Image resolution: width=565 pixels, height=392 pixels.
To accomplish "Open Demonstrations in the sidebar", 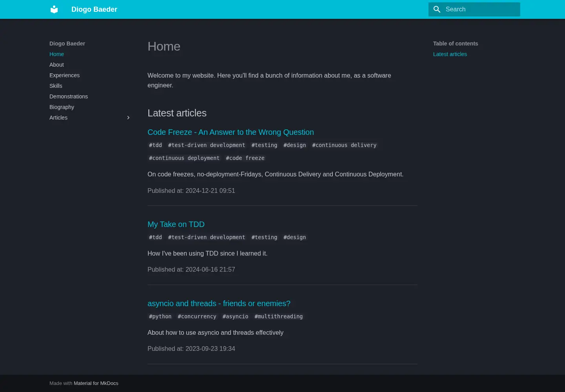I will point(69,96).
